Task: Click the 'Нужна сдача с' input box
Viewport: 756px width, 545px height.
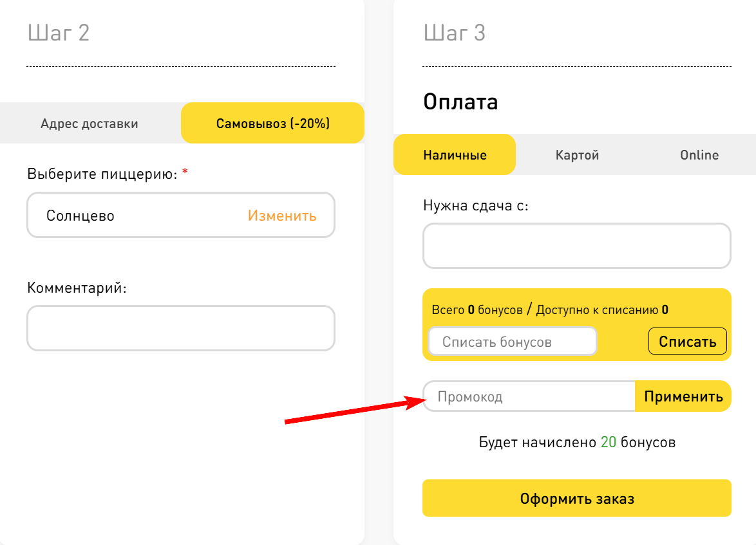Action: [x=576, y=246]
